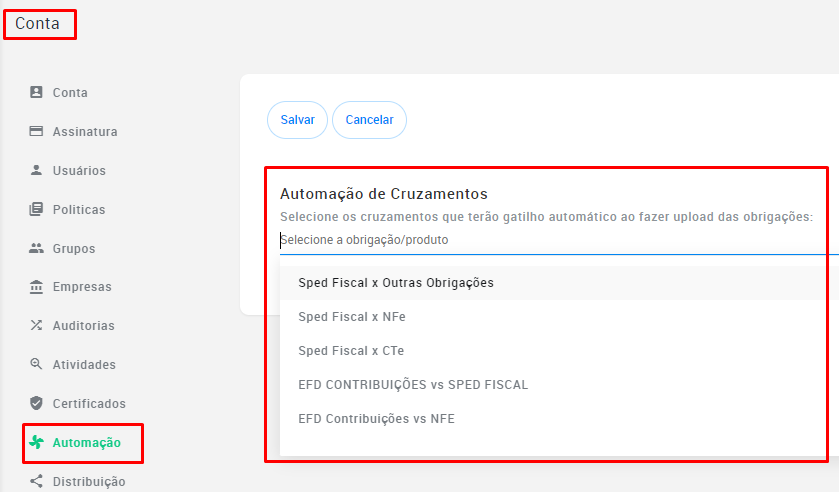
Task: Click the Distribuição share icon
Action: (36, 481)
